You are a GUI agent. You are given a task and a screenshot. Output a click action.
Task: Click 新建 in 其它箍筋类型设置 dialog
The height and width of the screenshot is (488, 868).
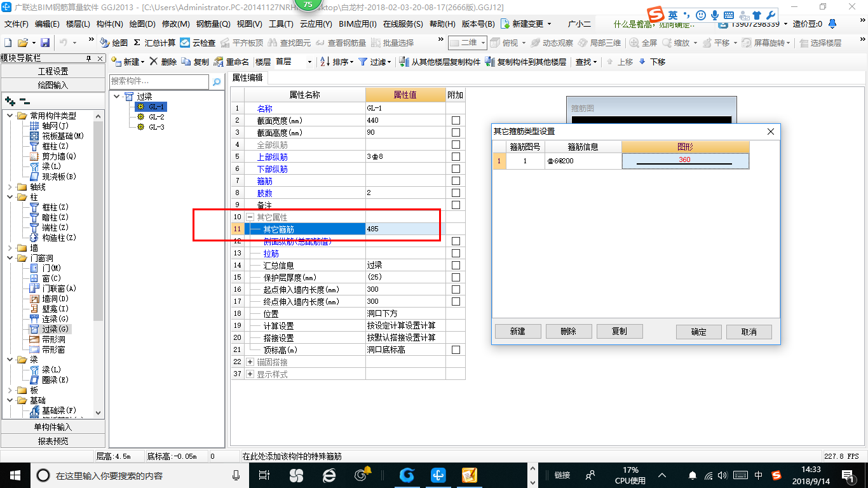(x=518, y=332)
